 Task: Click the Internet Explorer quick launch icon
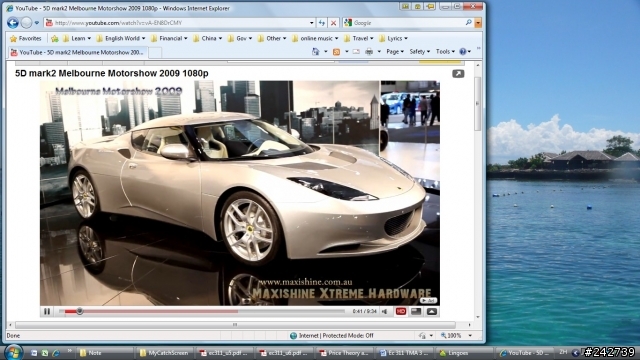pos(56,353)
